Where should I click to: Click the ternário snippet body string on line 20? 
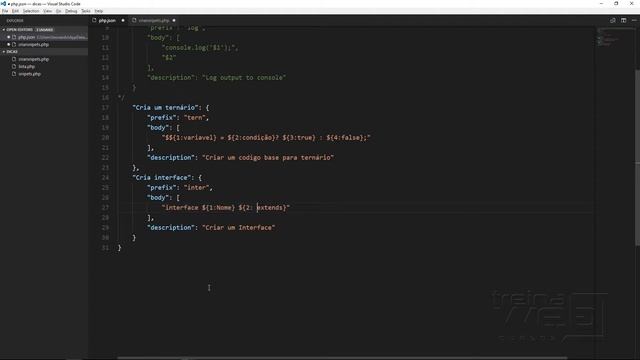click(x=266, y=138)
